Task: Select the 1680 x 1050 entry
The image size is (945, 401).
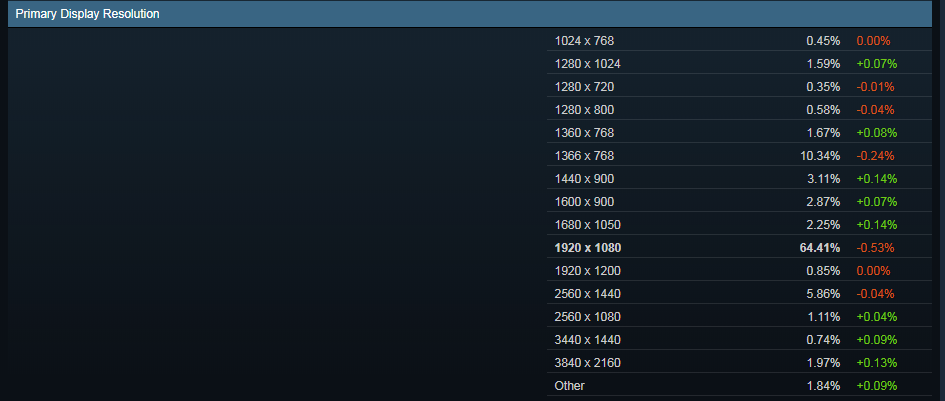Action: (x=587, y=225)
